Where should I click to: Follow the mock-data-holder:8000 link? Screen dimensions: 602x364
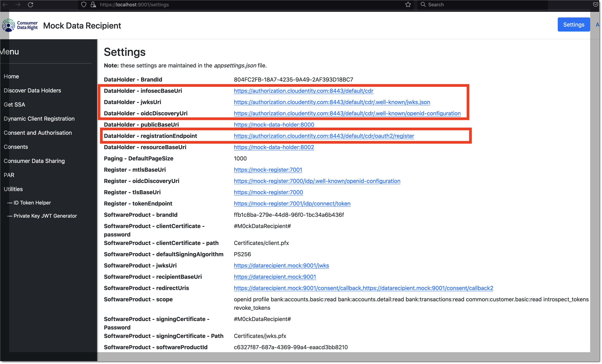[274, 125]
